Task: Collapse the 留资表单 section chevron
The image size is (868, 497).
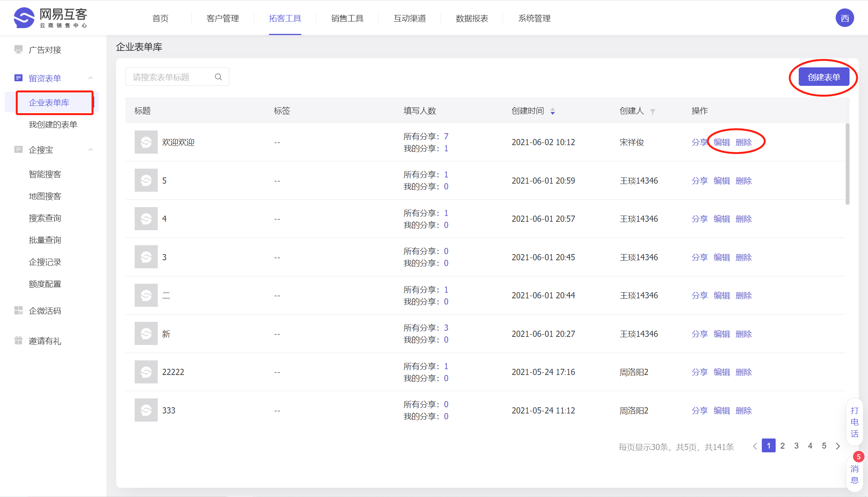Action: [91, 78]
